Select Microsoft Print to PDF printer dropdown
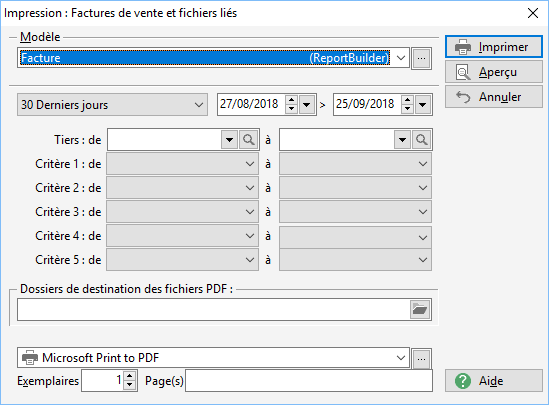Viewport: 549px width, 405px height. coord(213,358)
